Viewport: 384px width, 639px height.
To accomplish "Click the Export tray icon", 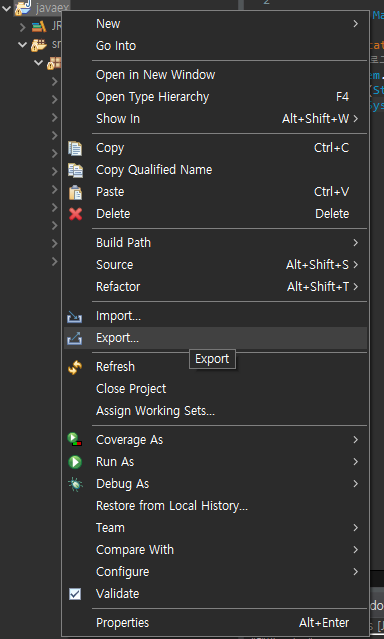I will [75, 338].
